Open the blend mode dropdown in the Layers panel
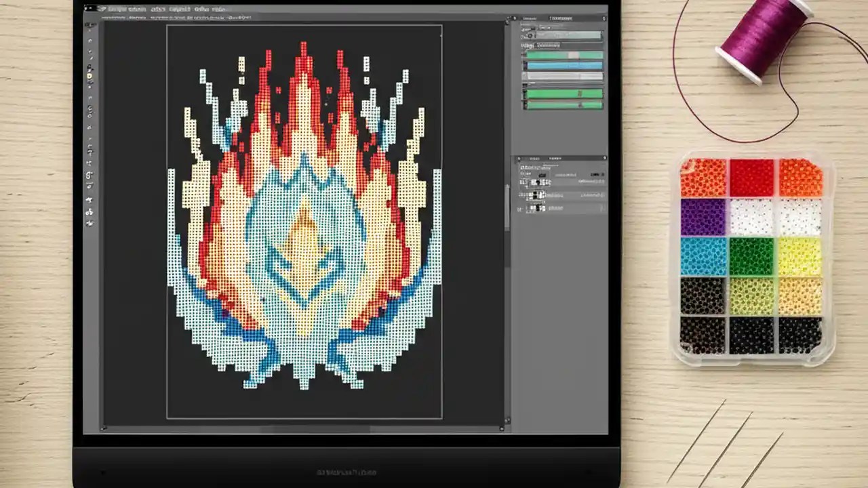The height and width of the screenshot is (488, 868). click(x=542, y=176)
